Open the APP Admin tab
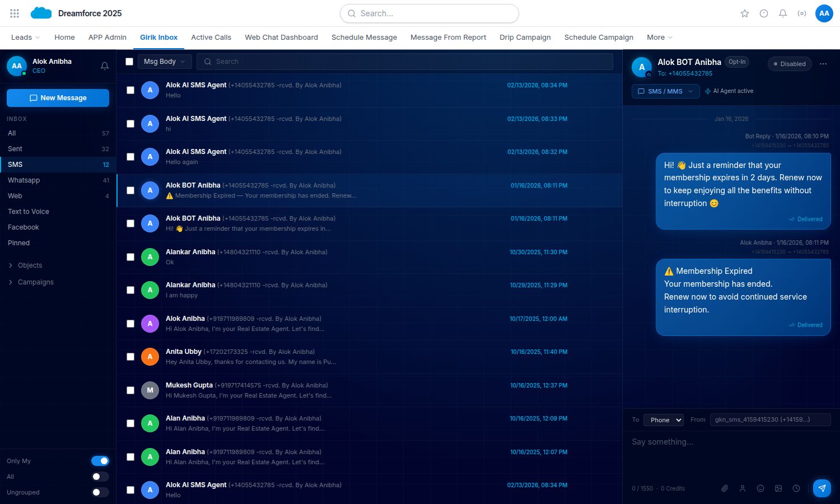This screenshot has width=840, height=504. 108,38
